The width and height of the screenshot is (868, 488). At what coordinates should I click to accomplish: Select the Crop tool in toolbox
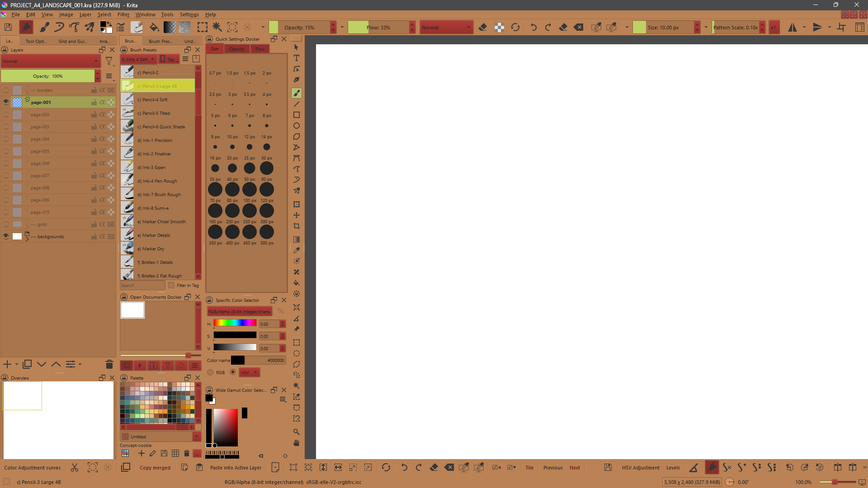click(x=297, y=226)
